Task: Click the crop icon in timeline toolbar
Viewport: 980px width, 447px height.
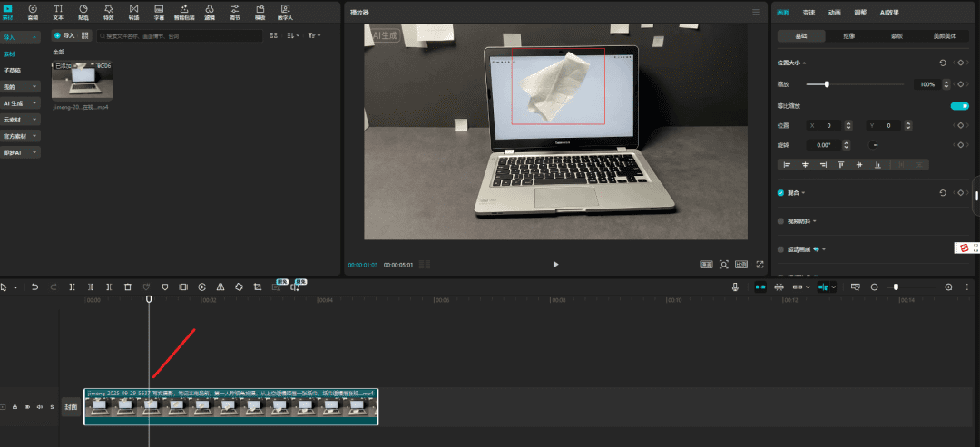Action: (x=257, y=287)
